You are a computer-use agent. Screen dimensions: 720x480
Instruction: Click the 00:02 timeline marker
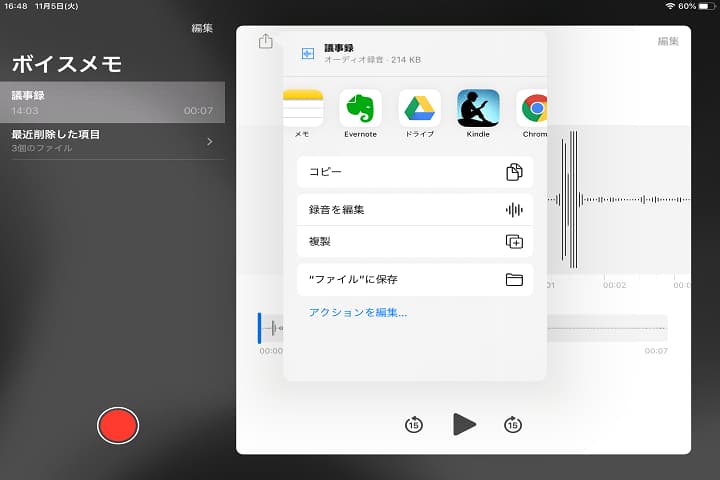[614, 285]
